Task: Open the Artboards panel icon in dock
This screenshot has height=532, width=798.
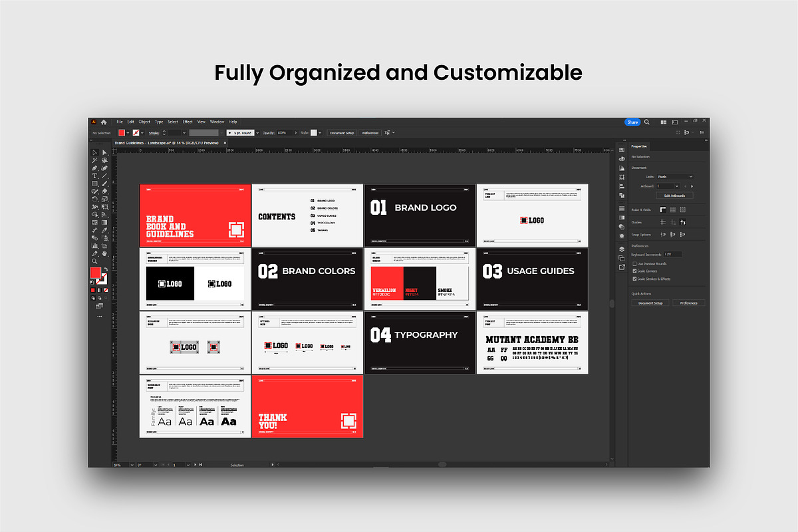Action: (622, 258)
